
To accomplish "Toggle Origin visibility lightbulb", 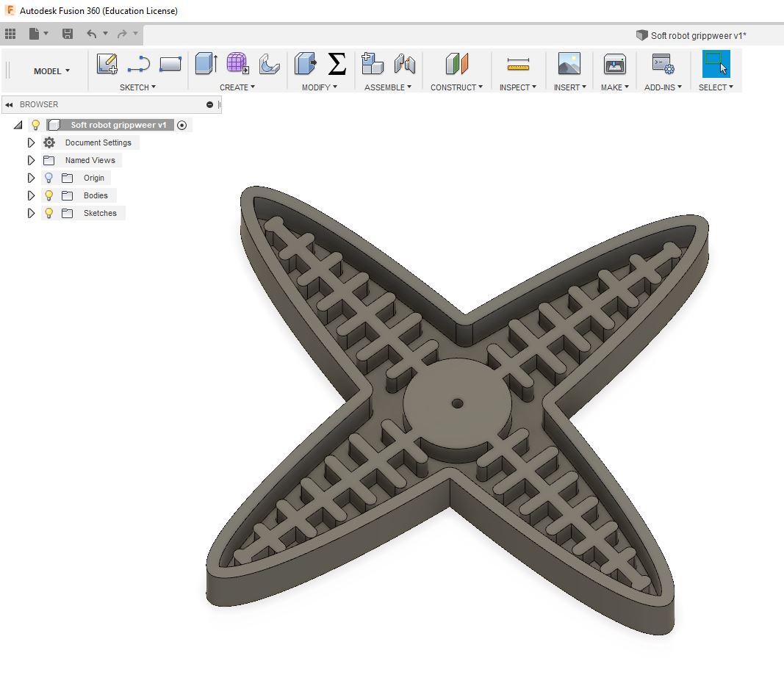I will tap(49, 178).
